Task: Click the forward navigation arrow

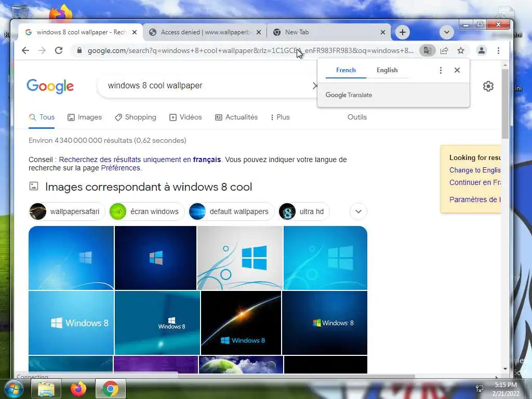Action: pos(42,50)
